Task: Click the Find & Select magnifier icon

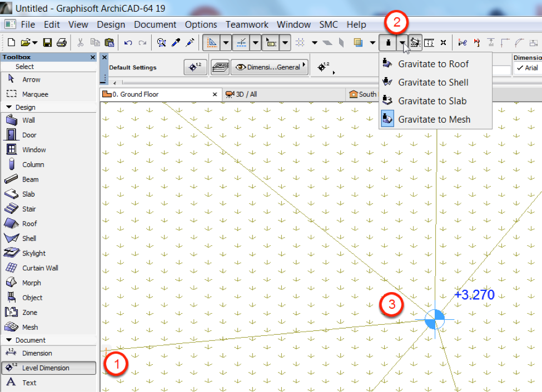Action: 161,43
